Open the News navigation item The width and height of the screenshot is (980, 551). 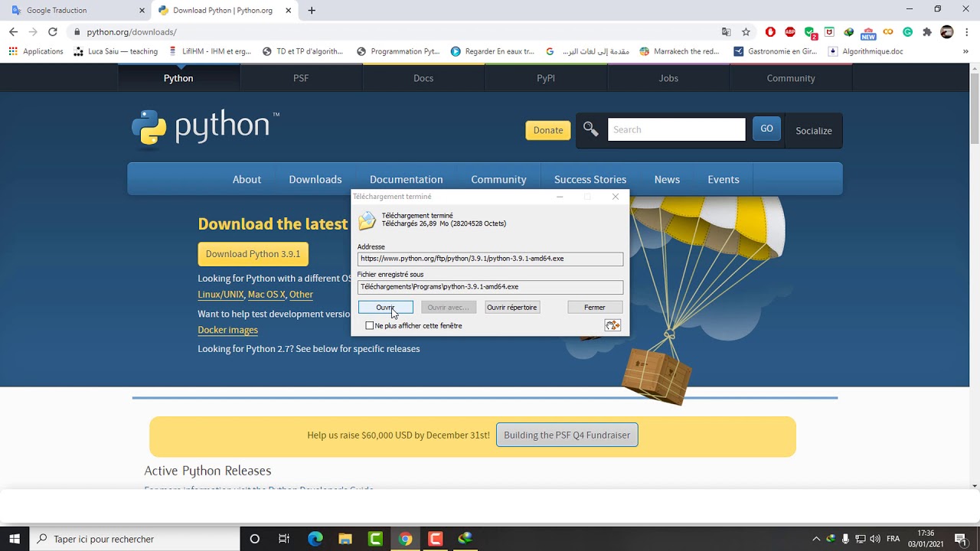pyautogui.click(x=667, y=179)
